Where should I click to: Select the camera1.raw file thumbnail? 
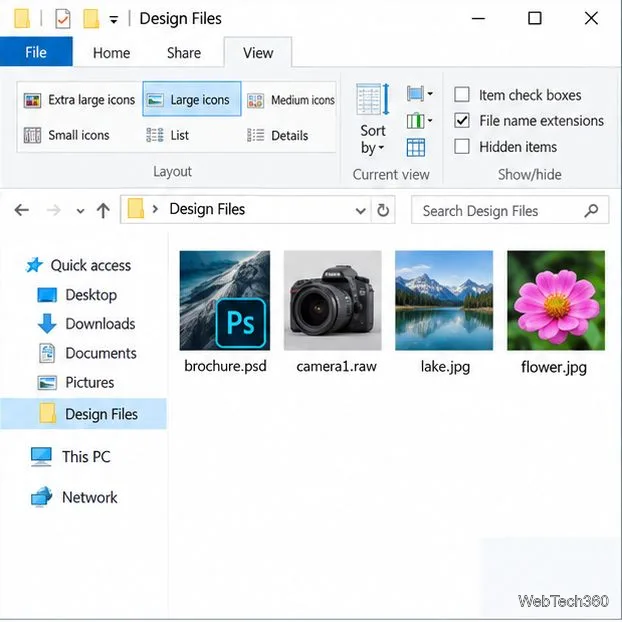333,301
